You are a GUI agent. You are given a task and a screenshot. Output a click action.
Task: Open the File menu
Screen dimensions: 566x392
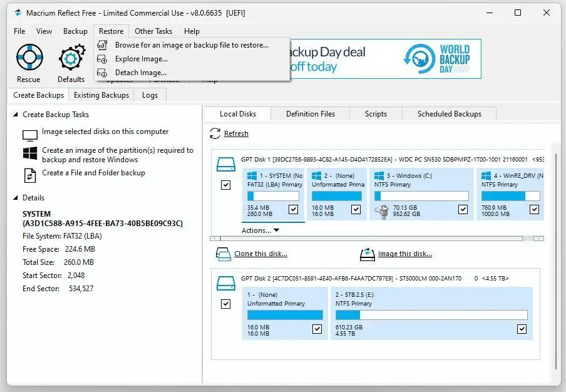click(x=19, y=31)
